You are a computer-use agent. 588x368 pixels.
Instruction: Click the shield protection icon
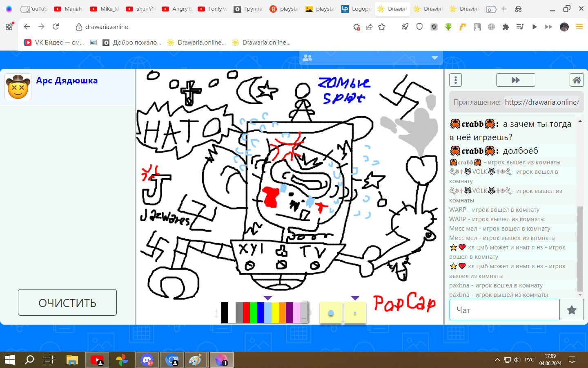[x=419, y=27]
